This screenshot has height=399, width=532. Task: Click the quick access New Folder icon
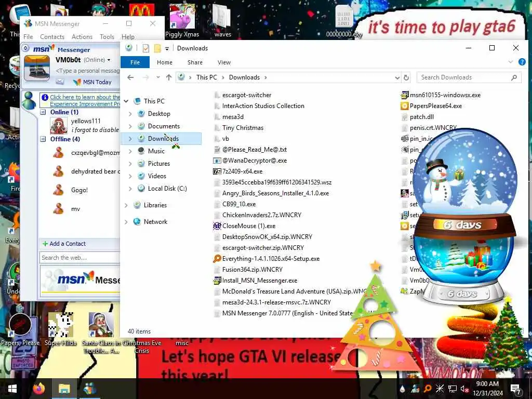click(157, 48)
